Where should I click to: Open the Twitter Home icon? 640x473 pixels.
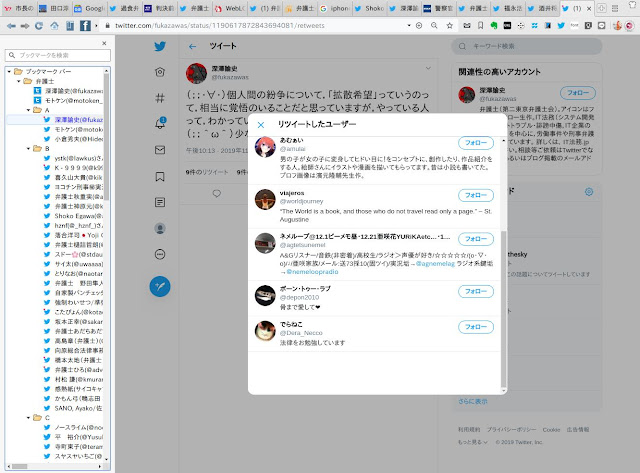coord(160,72)
